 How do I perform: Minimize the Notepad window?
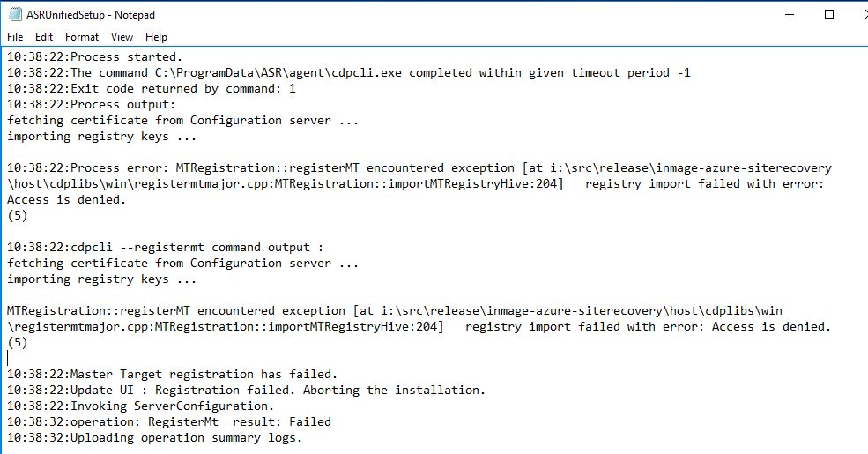coord(790,14)
